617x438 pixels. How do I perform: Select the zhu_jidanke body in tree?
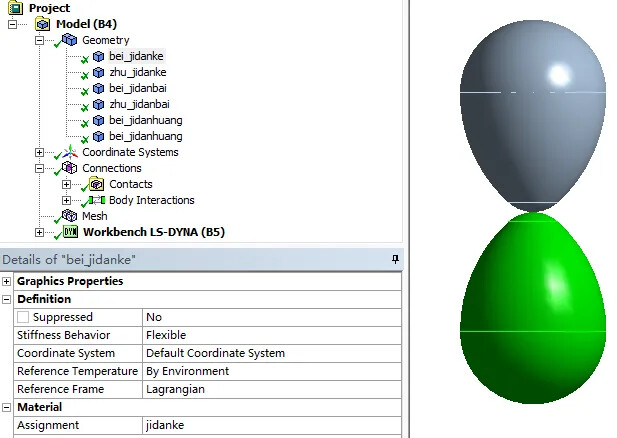coord(137,73)
